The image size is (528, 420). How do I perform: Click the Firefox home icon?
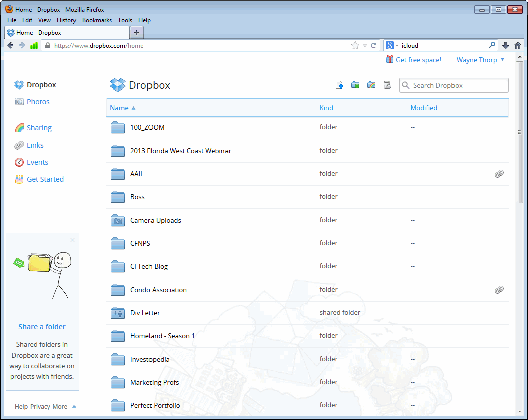point(518,45)
